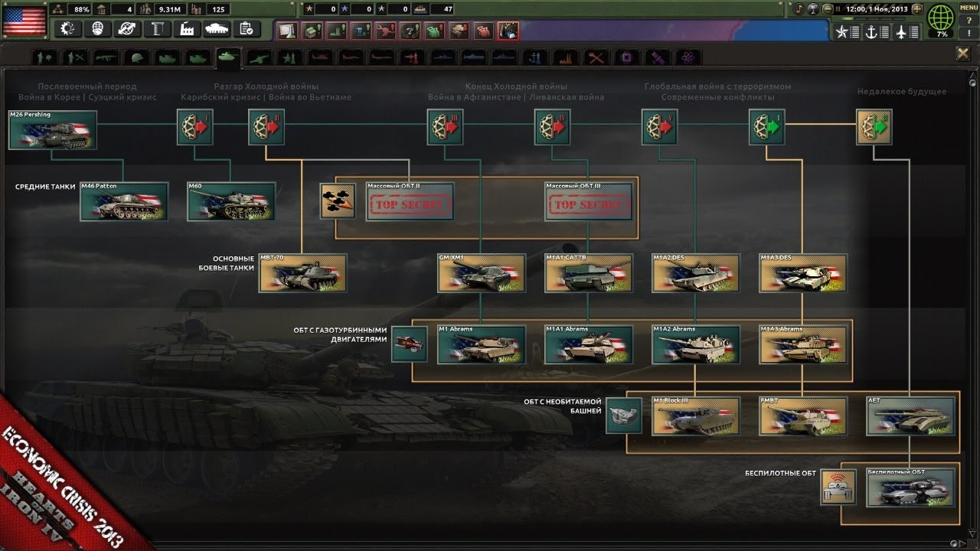Close the technology tree window
980x551 pixels.
[x=963, y=53]
